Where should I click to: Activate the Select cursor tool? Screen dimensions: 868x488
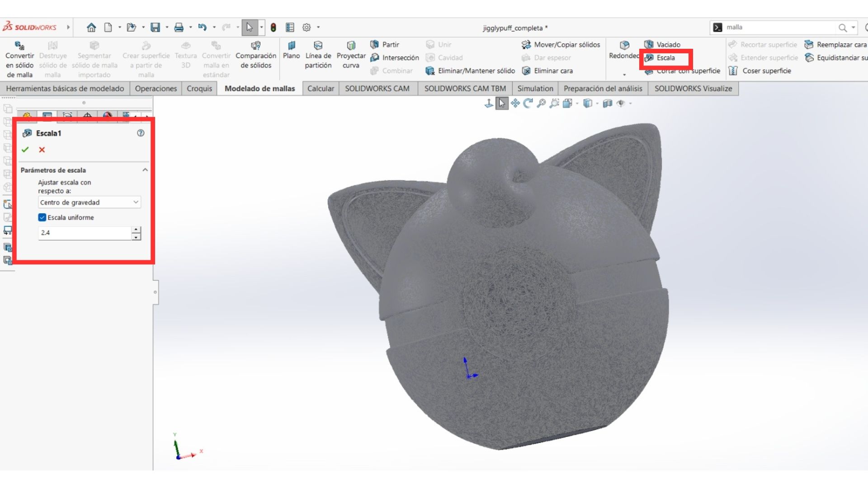[250, 28]
